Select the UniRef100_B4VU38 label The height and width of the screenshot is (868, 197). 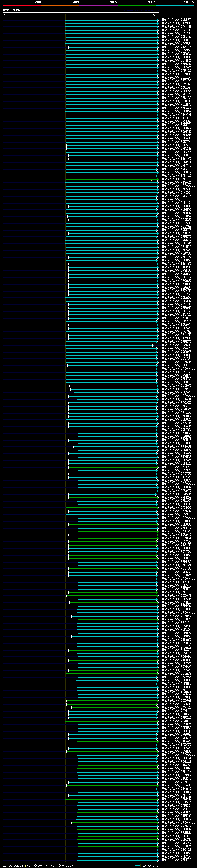tap(177, 457)
